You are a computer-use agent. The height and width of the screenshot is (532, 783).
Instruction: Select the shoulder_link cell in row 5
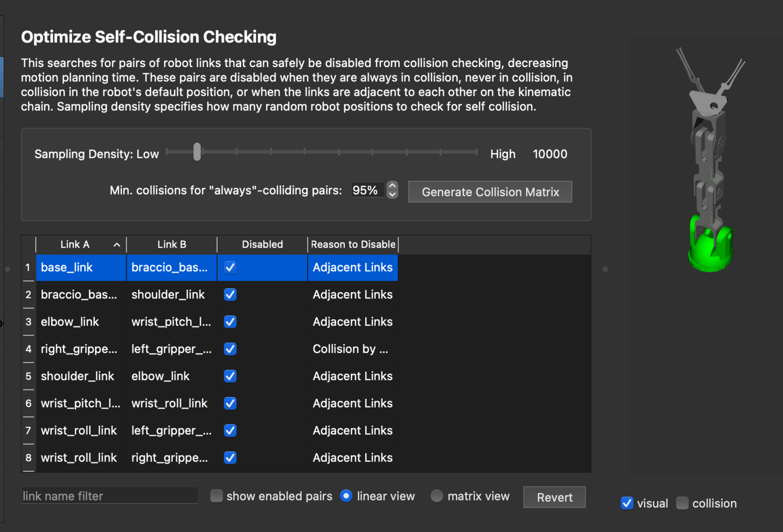(78, 376)
